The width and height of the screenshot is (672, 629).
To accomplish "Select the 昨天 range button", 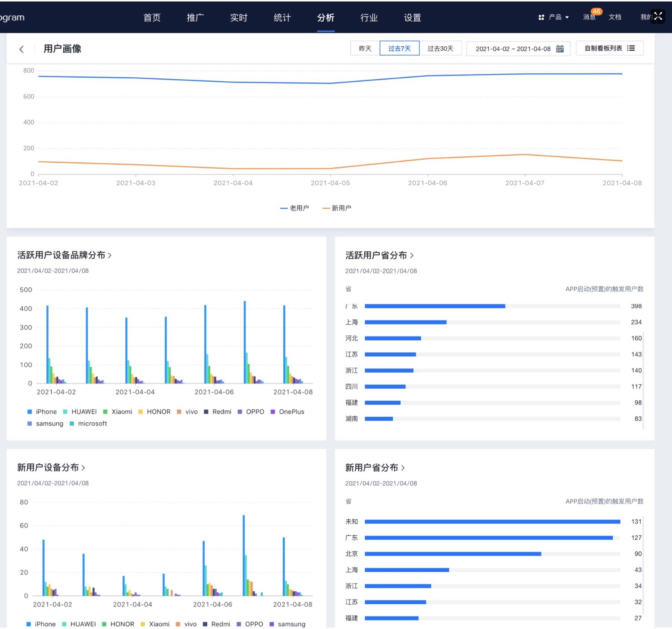I will [365, 48].
